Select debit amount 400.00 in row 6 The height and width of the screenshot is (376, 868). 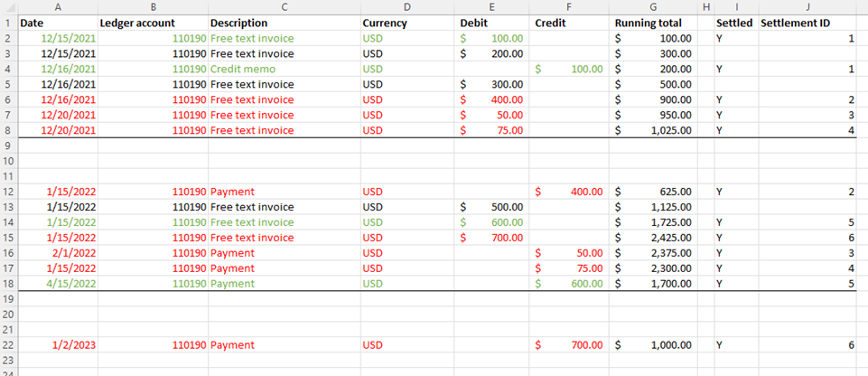[x=491, y=99]
